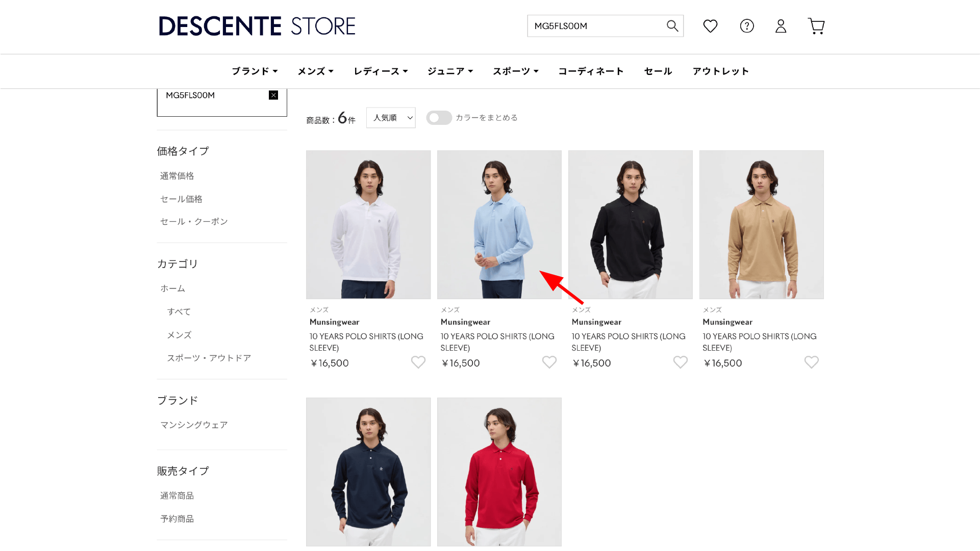Go to DESCENTE STORE home logo

coord(257,26)
